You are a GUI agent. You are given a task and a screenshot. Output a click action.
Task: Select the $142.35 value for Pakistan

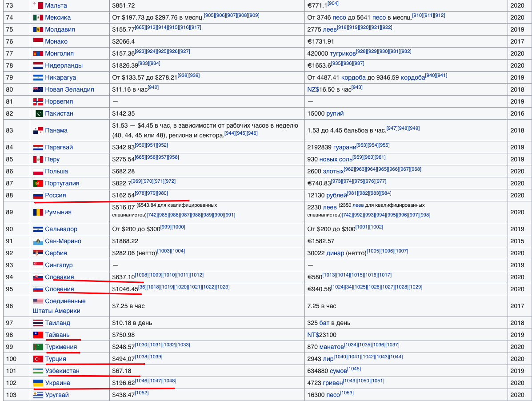[124, 114]
